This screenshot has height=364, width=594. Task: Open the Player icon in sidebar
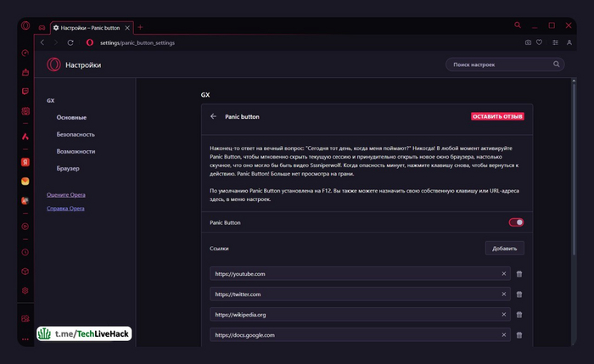click(x=25, y=227)
